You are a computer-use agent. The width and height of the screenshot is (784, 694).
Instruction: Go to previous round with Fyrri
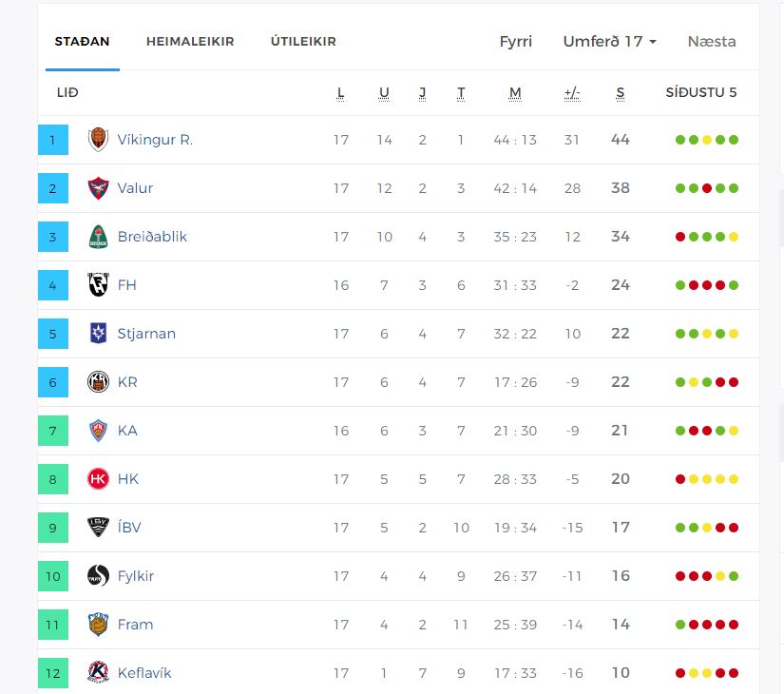tap(516, 42)
